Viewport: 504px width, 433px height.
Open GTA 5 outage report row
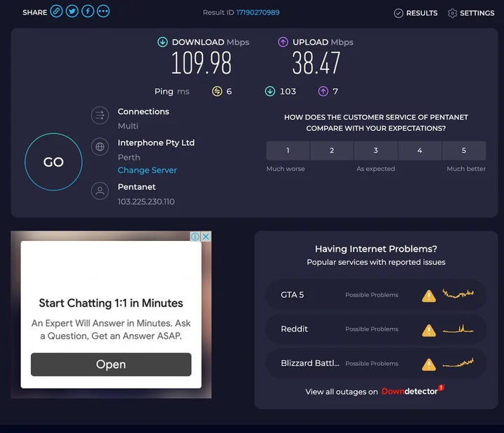(377, 295)
